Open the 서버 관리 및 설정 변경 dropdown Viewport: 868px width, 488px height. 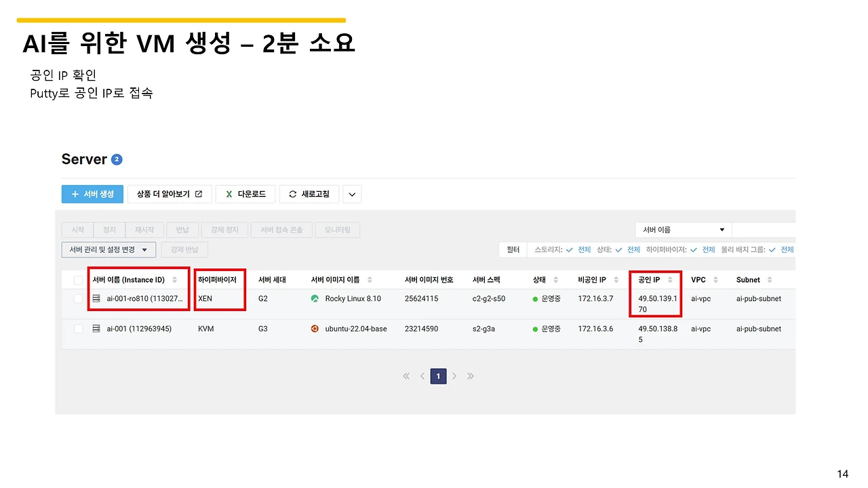[108, 249]
